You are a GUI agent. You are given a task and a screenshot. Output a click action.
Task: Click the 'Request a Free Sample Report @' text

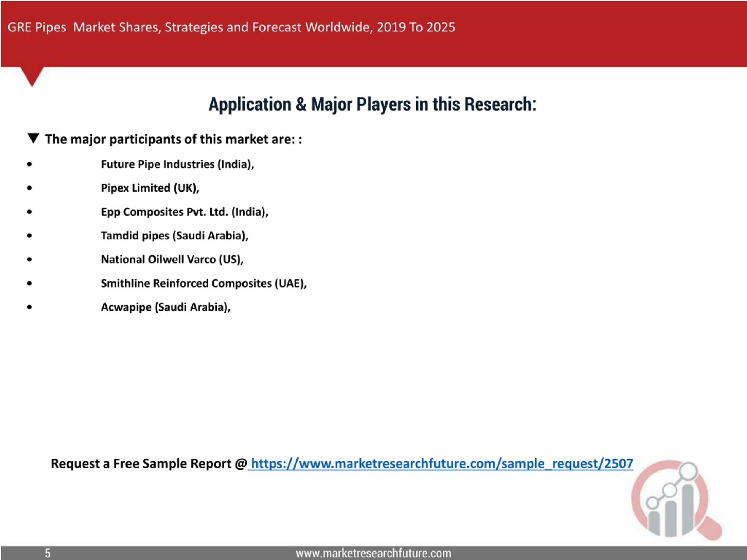149,463
